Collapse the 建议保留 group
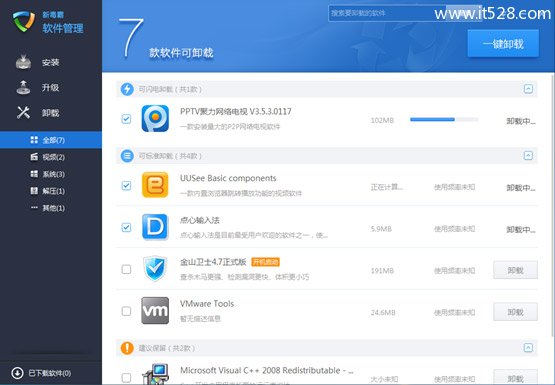Screen dimensions: 555x385 point(528,347)
